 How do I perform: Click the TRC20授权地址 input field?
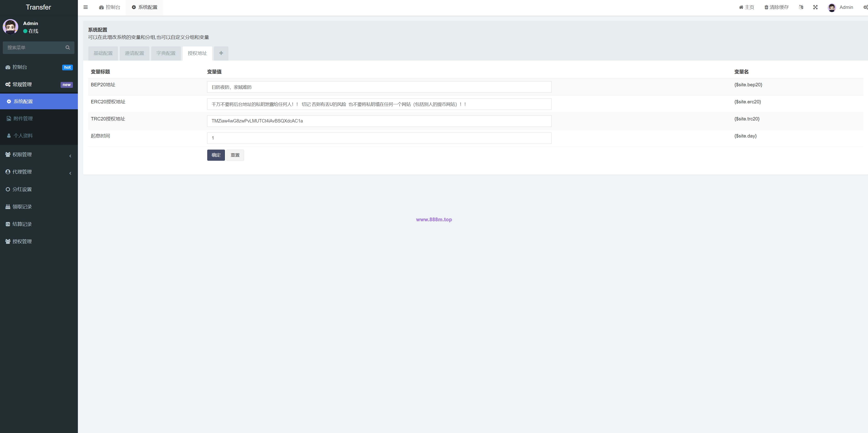(x=379, y=121)
